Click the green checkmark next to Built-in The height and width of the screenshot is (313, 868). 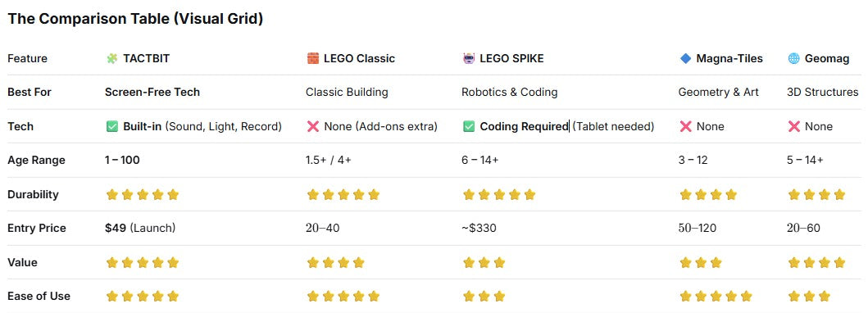click(x=111, y=127)
